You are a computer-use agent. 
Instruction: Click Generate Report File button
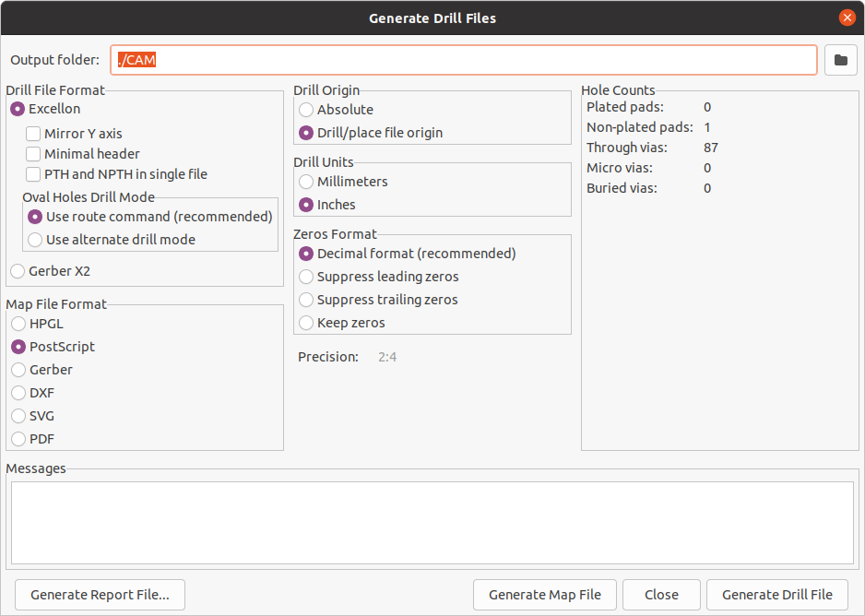[x=99, y=594]
